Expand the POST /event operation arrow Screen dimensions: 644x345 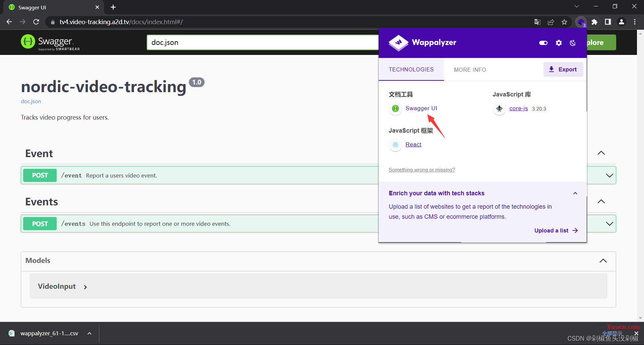click(x=609, y=176)
